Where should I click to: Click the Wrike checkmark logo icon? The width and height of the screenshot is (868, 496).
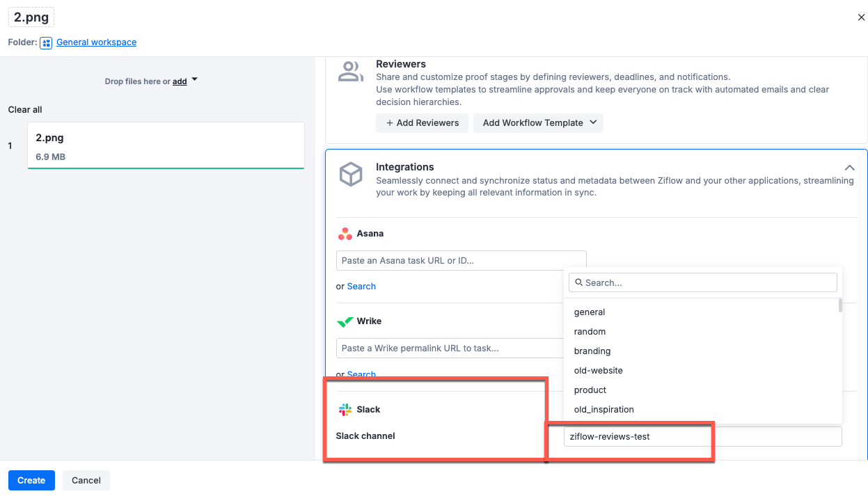click(x=345, y=321)
